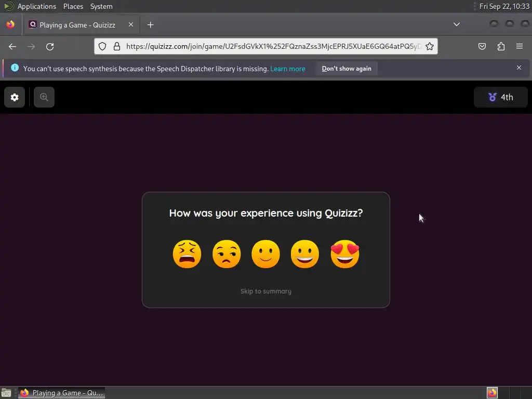Click Don't show again button

coord(347,69)
